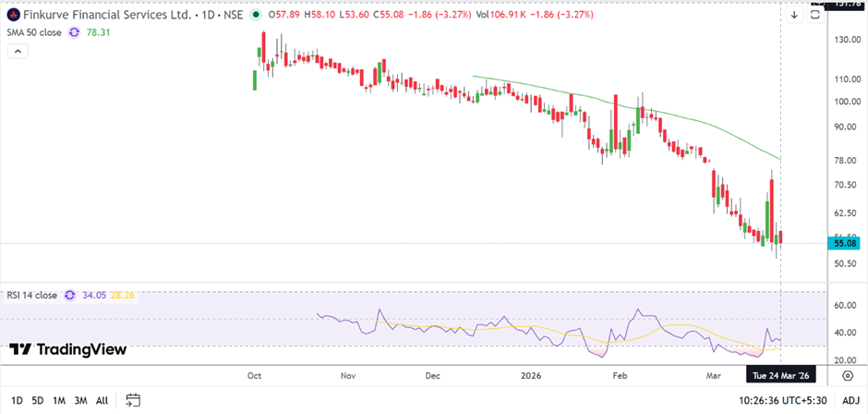Viewport: 868px width, 414px height.
Task: Select the 1D time range
Action: pos(17,400)
